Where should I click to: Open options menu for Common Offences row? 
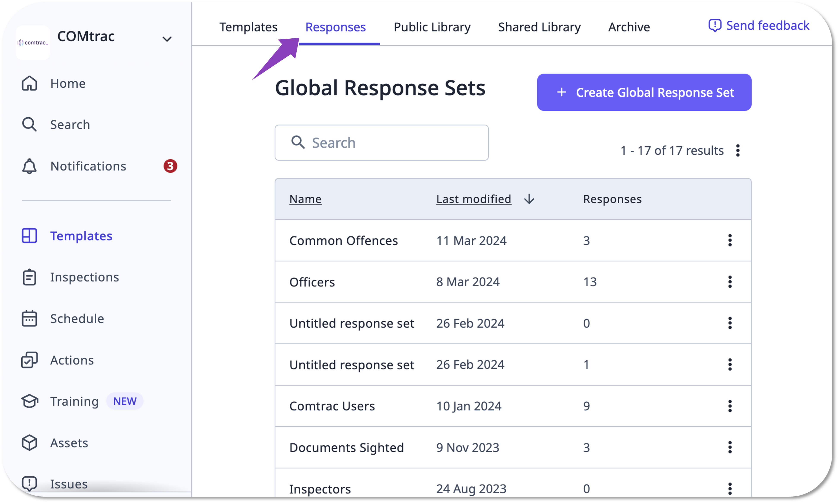click(x=729, y=240)
